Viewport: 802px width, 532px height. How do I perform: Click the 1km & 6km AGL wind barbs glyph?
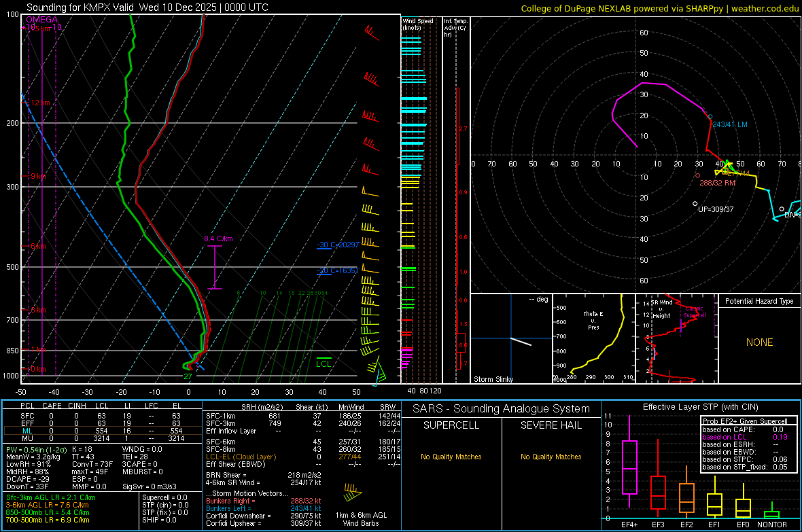[x=352, y=492]
